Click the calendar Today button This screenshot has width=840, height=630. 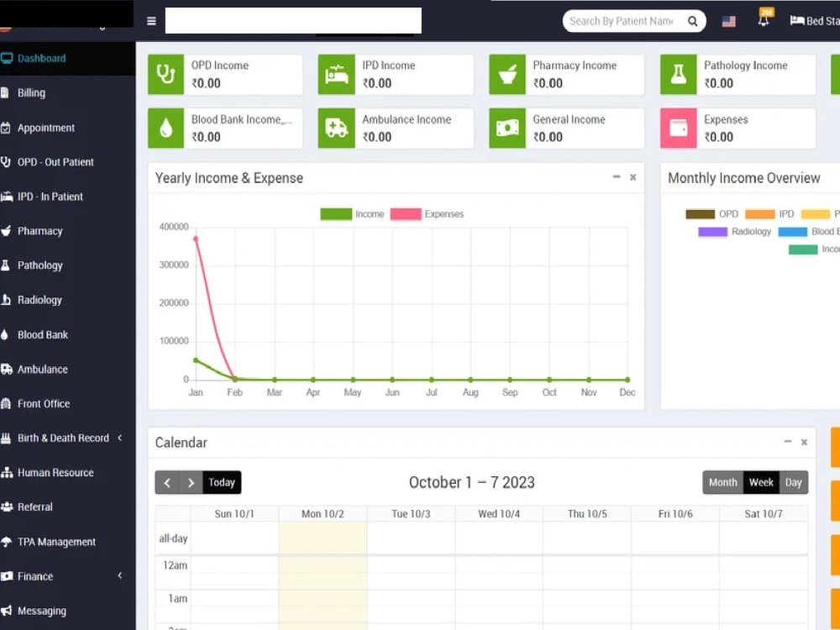tap(222, 483)
